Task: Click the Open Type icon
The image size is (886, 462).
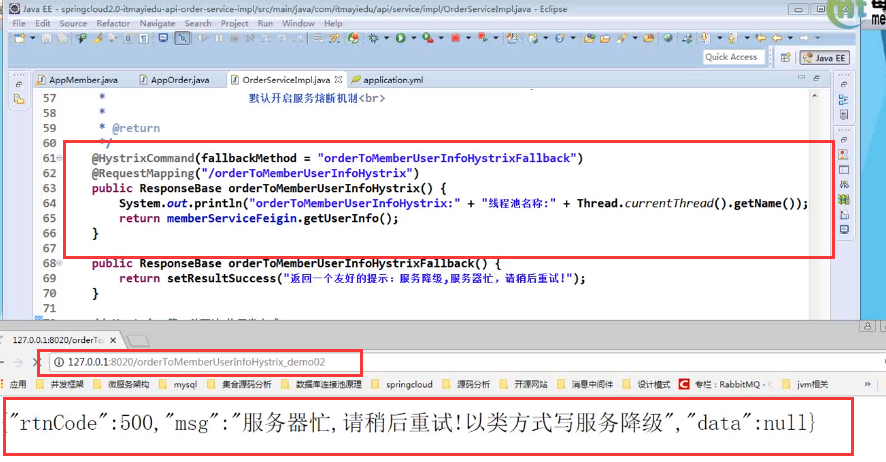Action: pyautogui.click(x=589, y=38)
